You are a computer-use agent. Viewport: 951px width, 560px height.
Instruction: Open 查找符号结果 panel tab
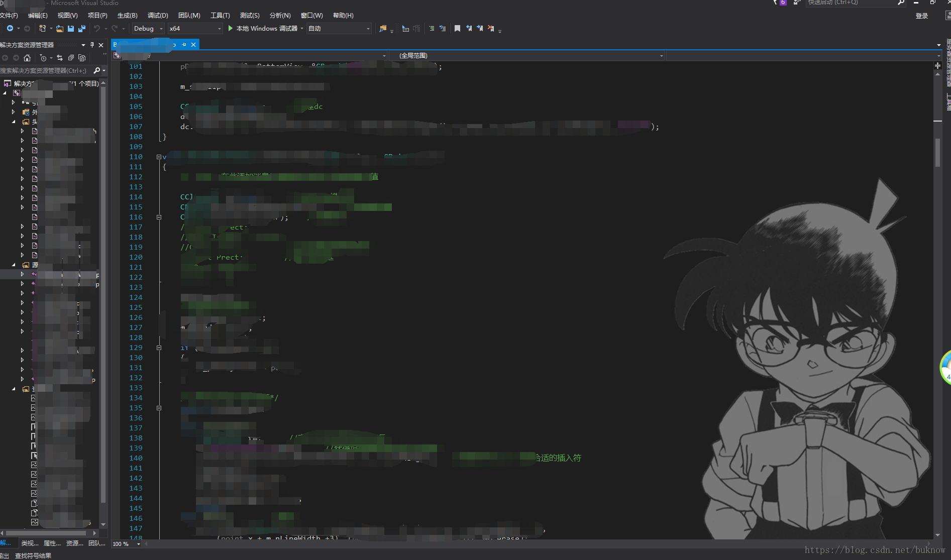click(33, 555)
